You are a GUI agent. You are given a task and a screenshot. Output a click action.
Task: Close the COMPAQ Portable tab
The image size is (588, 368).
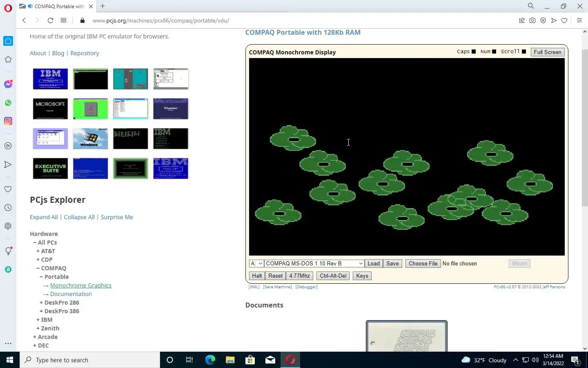click(91, 6)
